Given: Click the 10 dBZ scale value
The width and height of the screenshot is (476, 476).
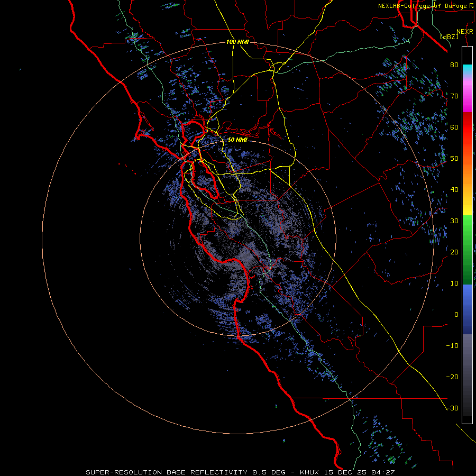Looking at the screenshot, I should (454, 283).
